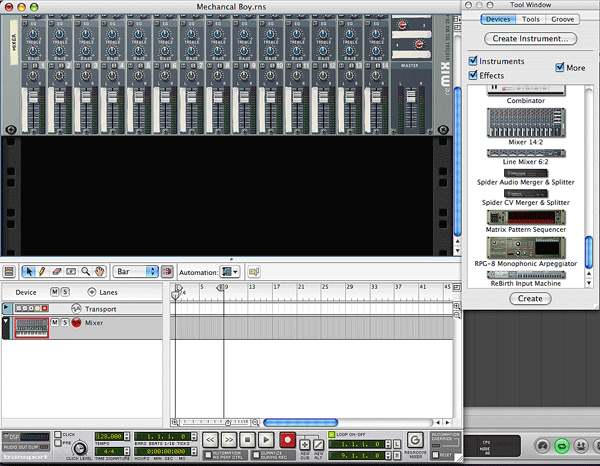Uncheck the Instruments checkbox
The width and height of the screenshot is (600, 466).
tap(474, 61)
